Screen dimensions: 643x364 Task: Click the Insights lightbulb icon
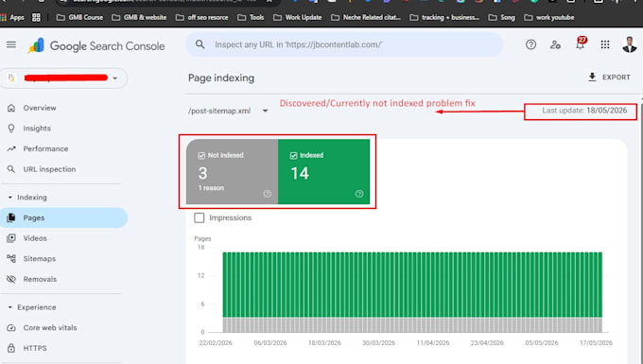[x=11, y=129]
